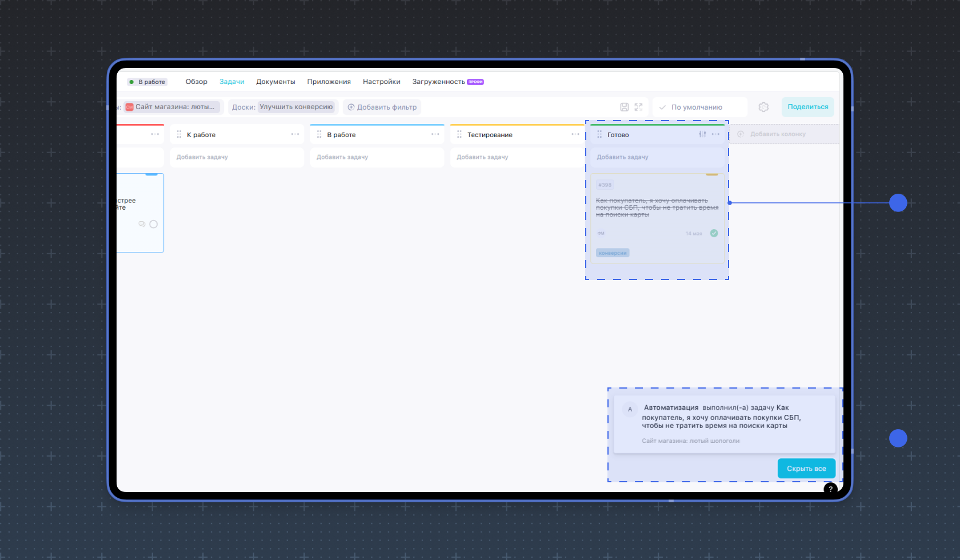Mark the partially visible left card as done
960x560 pixels.
153,224
